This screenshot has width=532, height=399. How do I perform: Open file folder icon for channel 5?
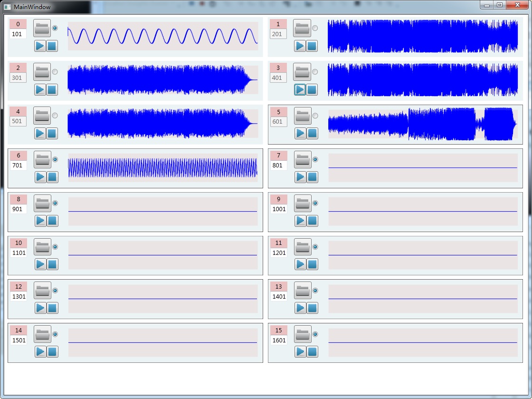(303, 116)
